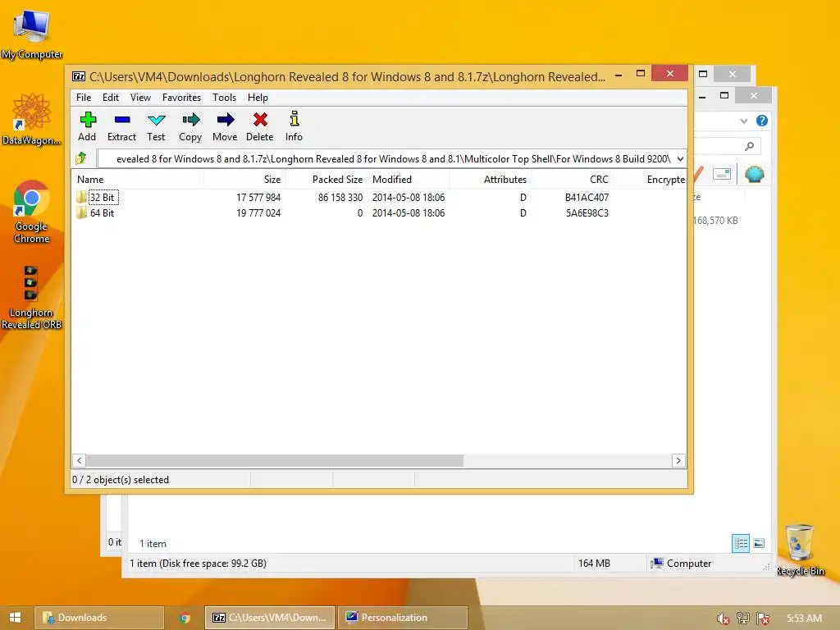Screen dimensions: 840x630
Task: Click the horizontal scrollbar thumb
Action: [x=275, y=461]
